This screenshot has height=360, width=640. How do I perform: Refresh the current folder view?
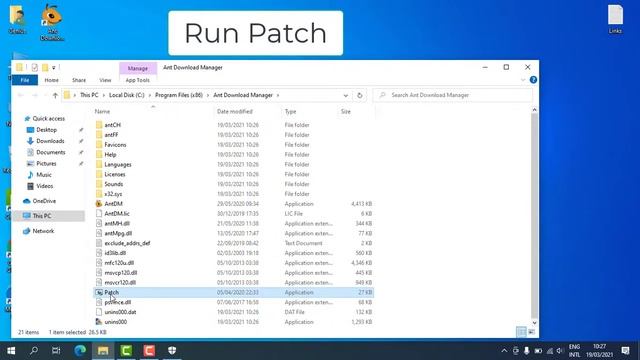pyautogui.click(x=360, y=95)
